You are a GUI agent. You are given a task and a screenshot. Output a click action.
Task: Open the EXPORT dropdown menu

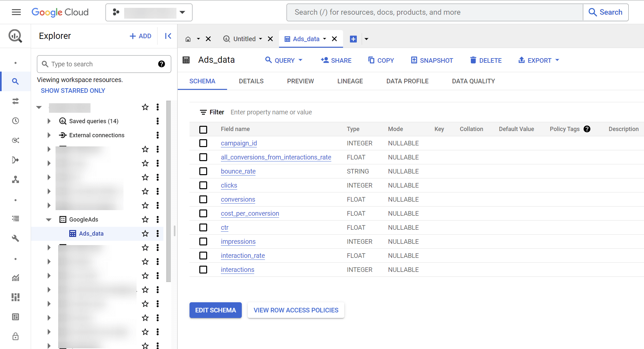click(x=539, y=60)
